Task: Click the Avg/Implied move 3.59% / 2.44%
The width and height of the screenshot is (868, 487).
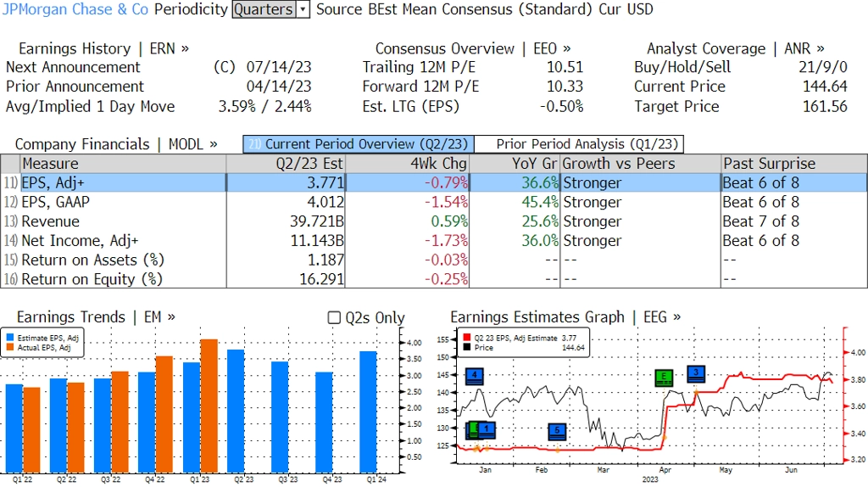Action: [264, 107]
